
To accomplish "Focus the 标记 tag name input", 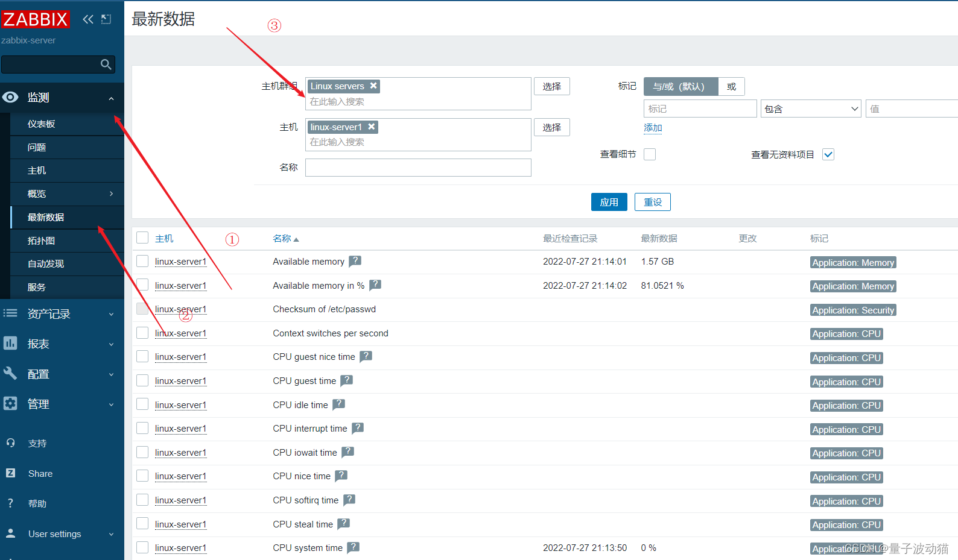I will [x=700, y=109].
